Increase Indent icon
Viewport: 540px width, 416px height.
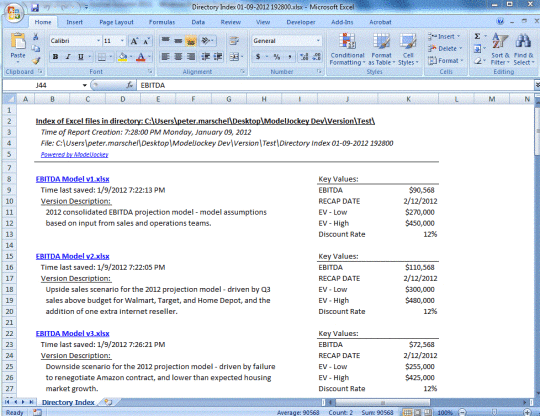pyautogui.click(x=218, y=57)
